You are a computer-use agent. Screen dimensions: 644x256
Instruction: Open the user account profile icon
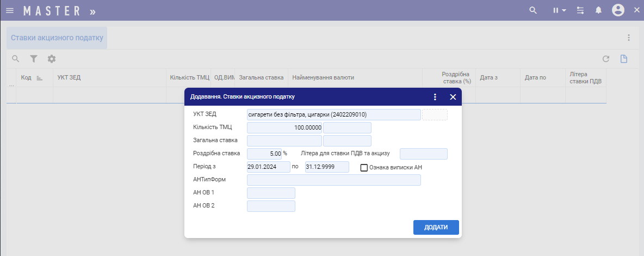618,10
